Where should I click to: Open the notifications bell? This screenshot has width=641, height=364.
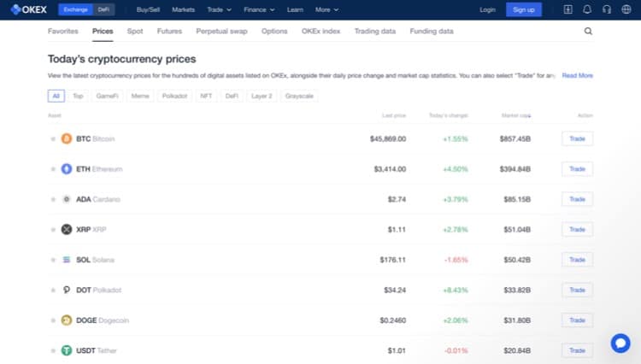[587, 9]
